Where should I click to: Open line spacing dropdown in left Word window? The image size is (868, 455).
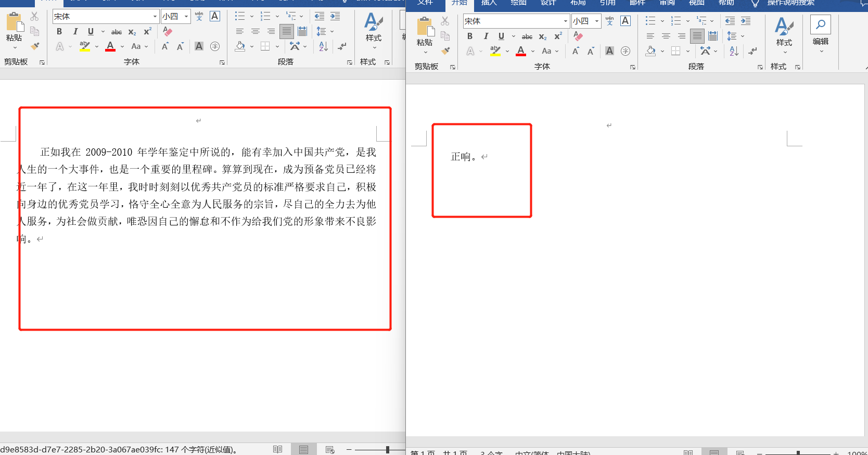pos(332,31)
